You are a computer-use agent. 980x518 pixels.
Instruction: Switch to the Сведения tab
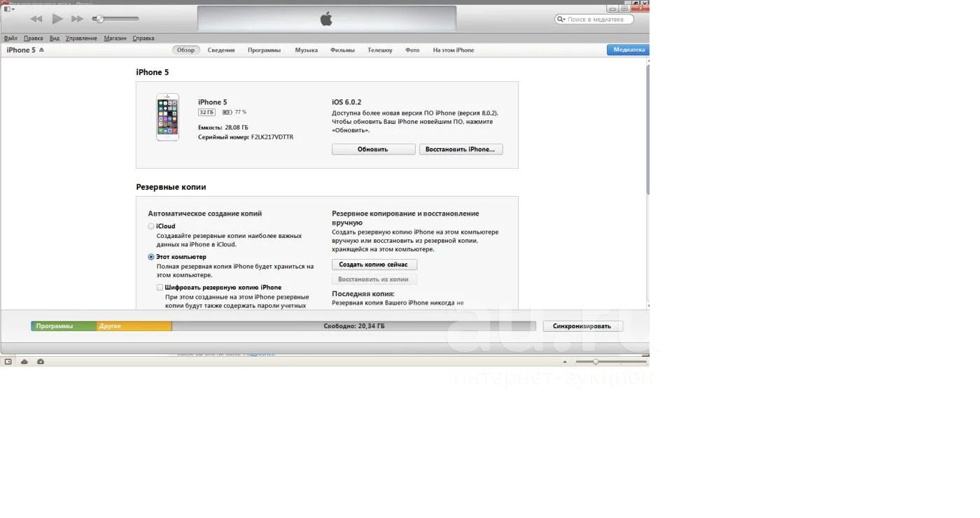[221, 50]
